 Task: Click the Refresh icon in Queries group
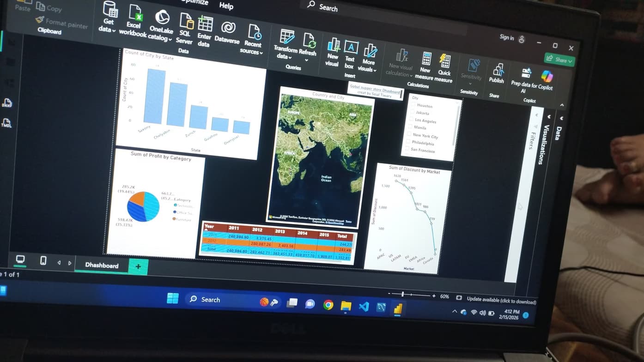click(310, 39)
